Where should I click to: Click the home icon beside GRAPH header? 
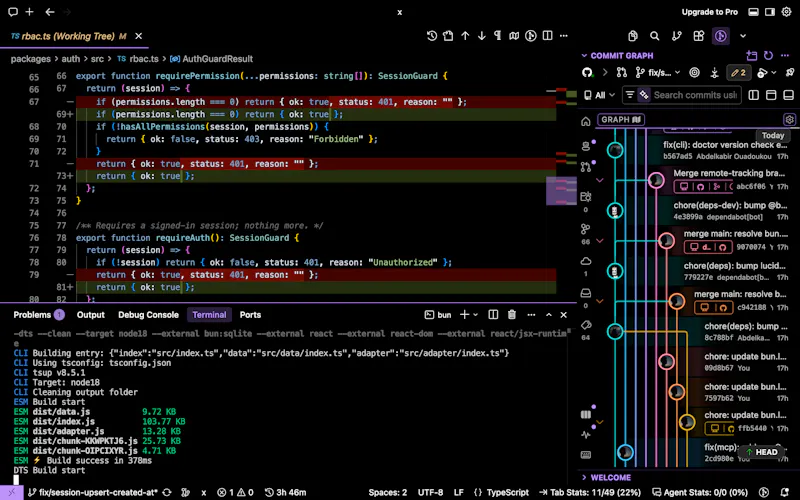coord(586,121)
